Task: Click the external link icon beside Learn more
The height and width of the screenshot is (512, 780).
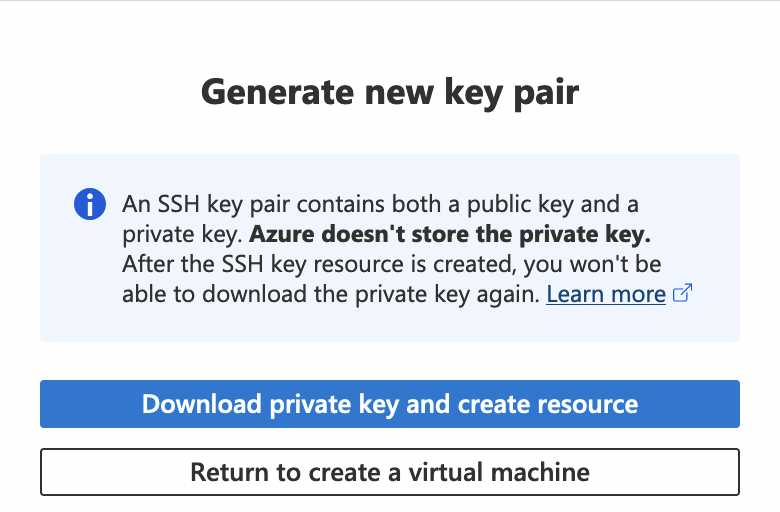Action: pos(684,294)
